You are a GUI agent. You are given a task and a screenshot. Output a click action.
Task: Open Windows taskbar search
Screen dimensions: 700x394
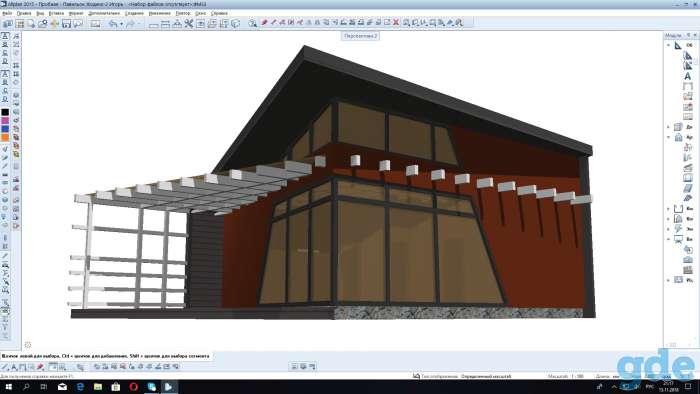click(x=26, y=386)
